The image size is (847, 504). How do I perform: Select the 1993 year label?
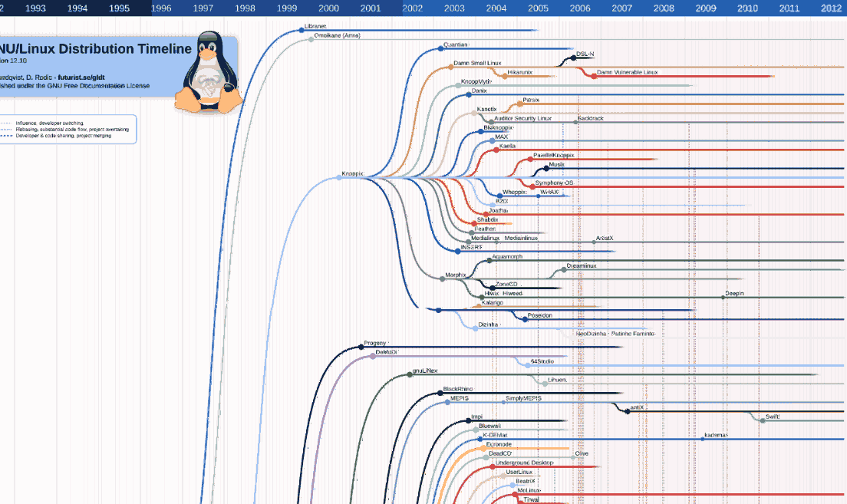[x=35, y=8]
